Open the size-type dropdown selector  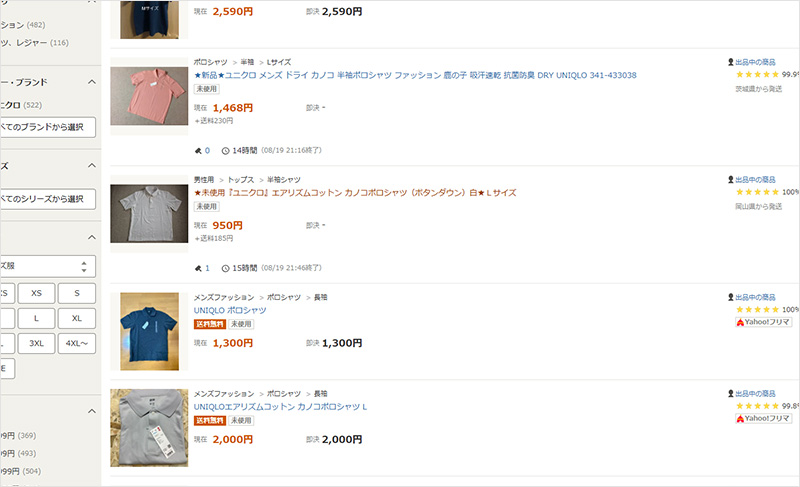(x=47, y=266)
